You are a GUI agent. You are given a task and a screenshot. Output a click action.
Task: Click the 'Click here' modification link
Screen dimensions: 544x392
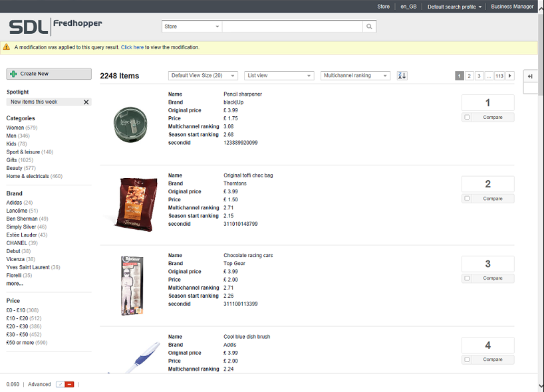tap(132, 47)
